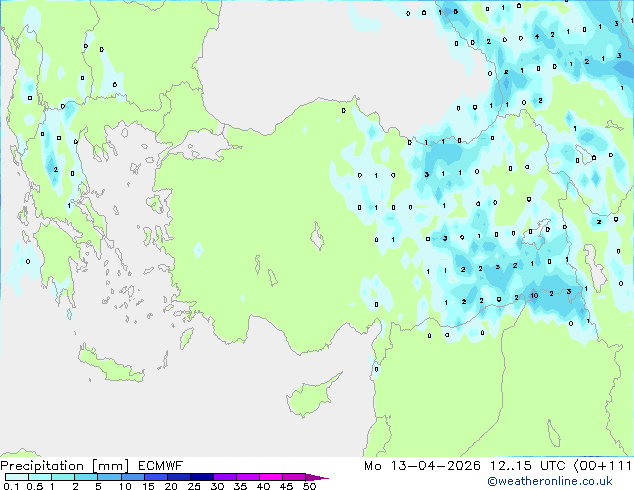634x490 pixels.
Task: Open the weatheronline.co.uk link
Action: point(549,481)
